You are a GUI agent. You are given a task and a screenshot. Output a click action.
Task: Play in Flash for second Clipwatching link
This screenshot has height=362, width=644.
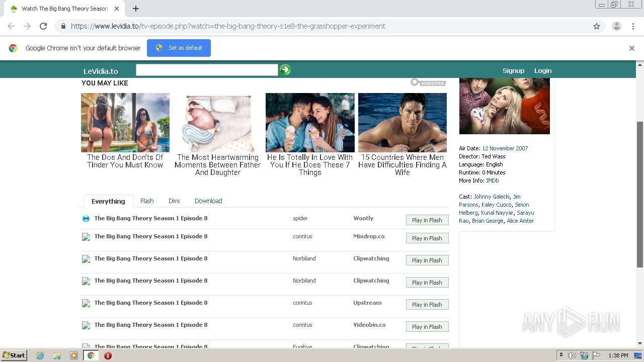[427, 283]
